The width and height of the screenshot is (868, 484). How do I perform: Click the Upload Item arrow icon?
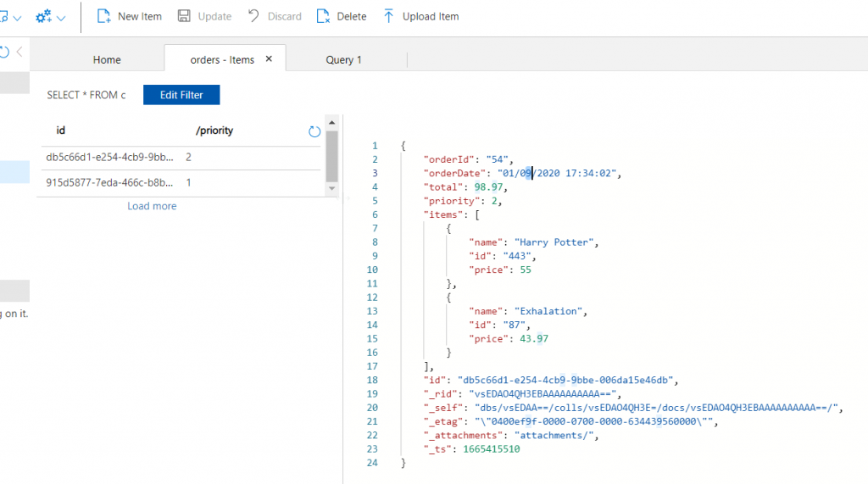point(388,16)
